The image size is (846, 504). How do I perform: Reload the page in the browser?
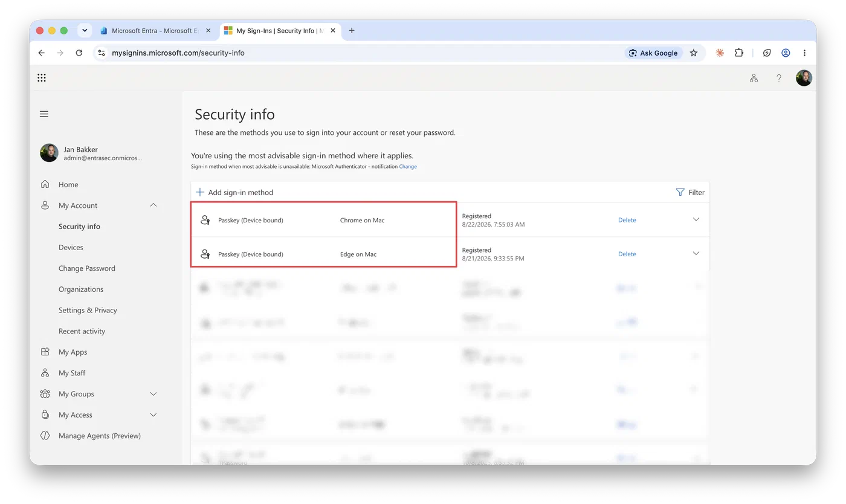tap(79, 53)
